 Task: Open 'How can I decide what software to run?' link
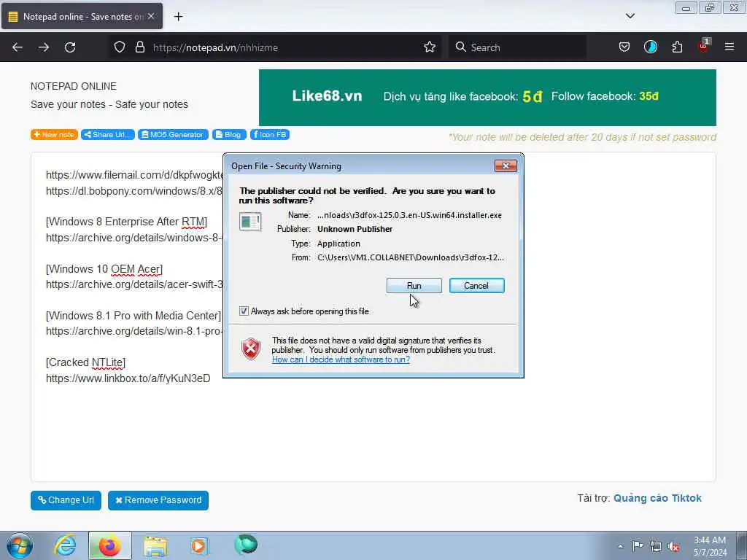(341, 359)
